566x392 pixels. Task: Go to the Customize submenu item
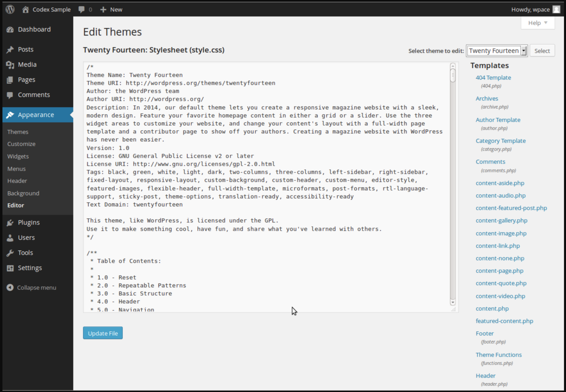(x=21, y=144)
